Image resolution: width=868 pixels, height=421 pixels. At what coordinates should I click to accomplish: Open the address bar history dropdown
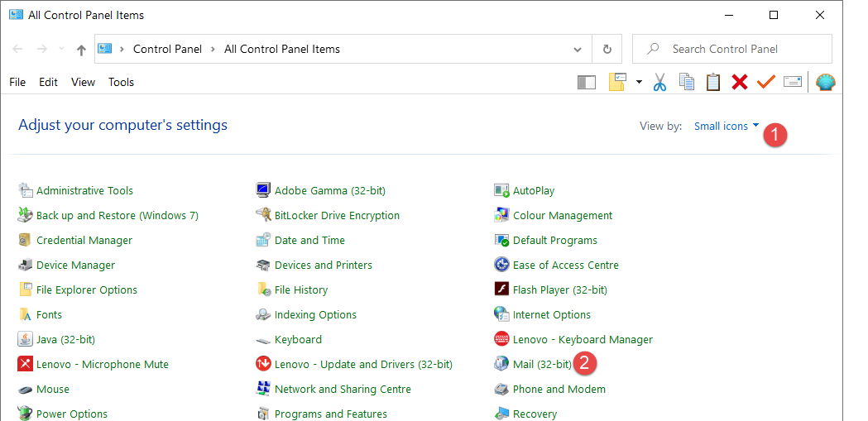(x=578, y=49)
